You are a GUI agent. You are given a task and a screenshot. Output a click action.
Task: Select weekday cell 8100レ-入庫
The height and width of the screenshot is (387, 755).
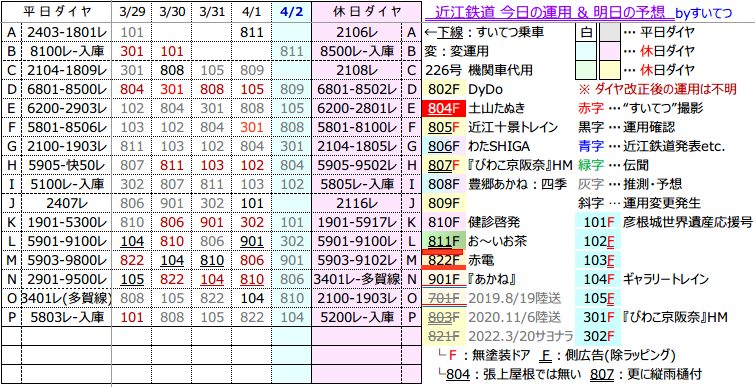(67, 52)
